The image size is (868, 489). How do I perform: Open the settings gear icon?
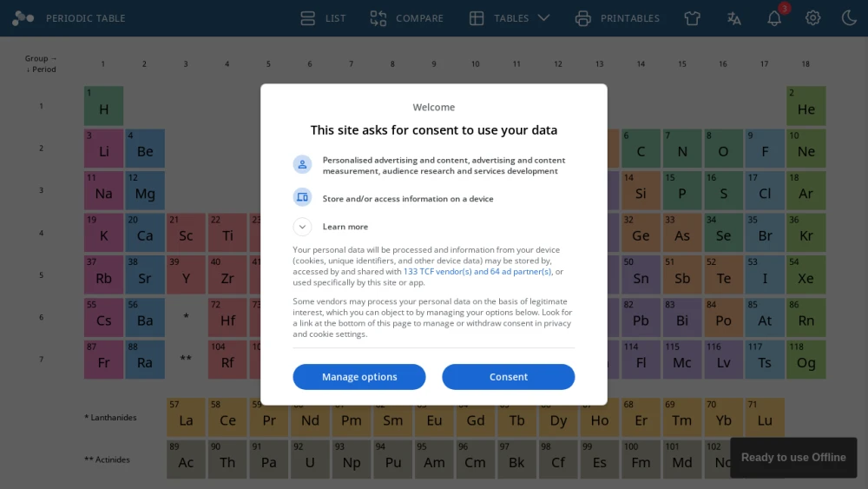point(812,18)
